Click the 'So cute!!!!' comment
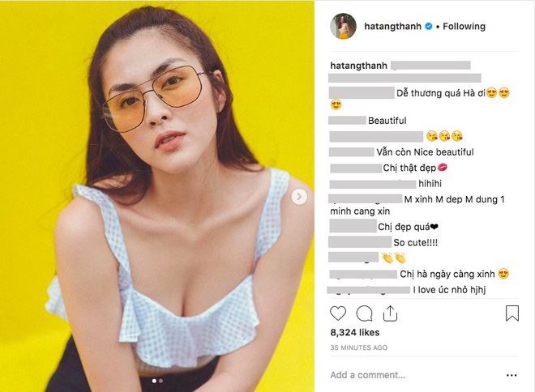The width and height of the screenshot is (535, 392). 416,242
